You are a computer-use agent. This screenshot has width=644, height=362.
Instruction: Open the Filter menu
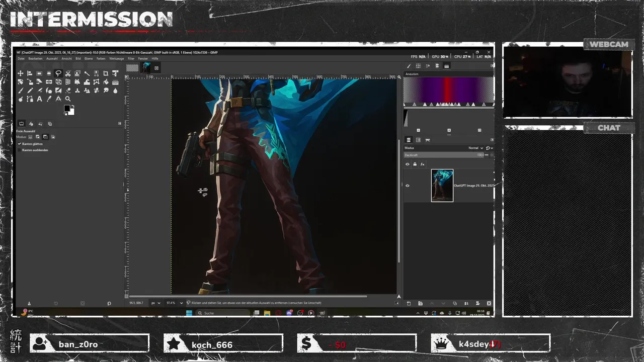(131, 58)
